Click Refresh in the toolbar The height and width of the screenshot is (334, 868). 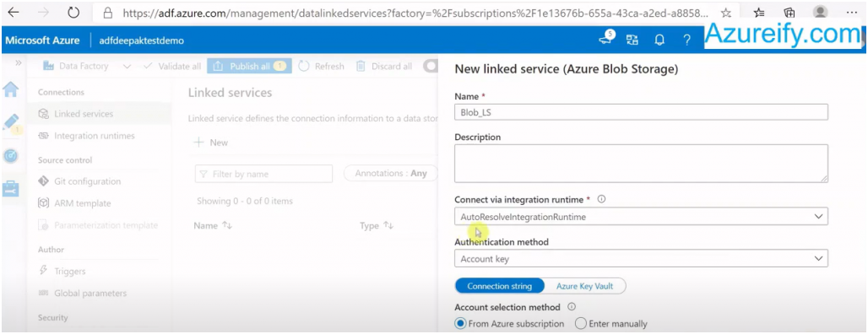[321, 67]
